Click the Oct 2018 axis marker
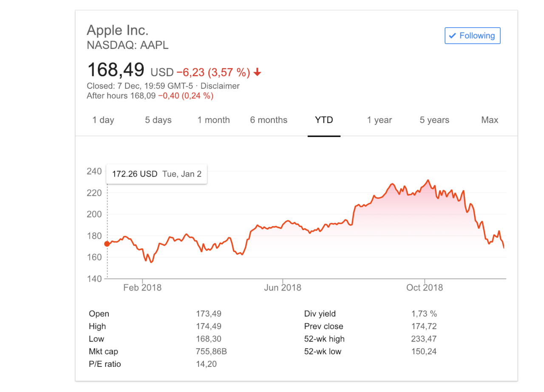This screenshot has height=392, width=544. coord(425,288)
